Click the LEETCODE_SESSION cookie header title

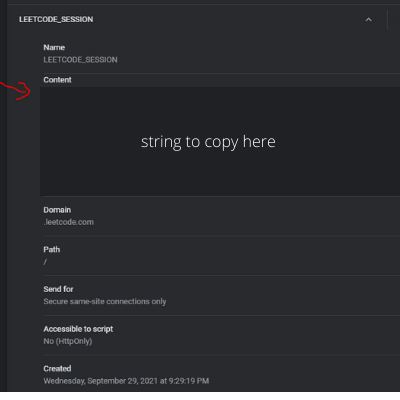[56, 19]
